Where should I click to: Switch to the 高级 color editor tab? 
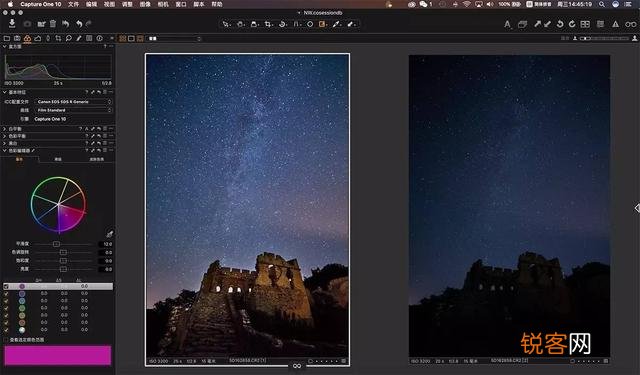click(x=58, y=159)
